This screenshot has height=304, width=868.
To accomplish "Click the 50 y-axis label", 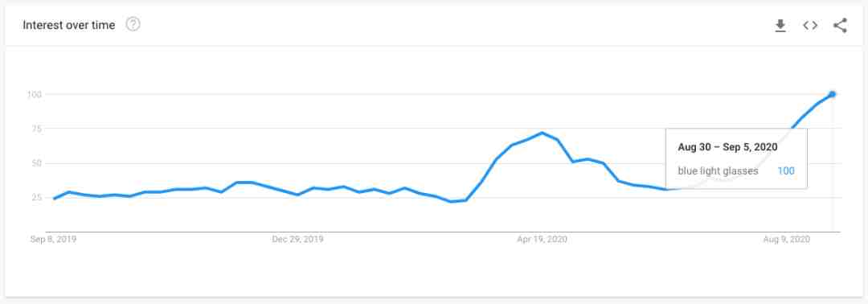I will [37, 163].
